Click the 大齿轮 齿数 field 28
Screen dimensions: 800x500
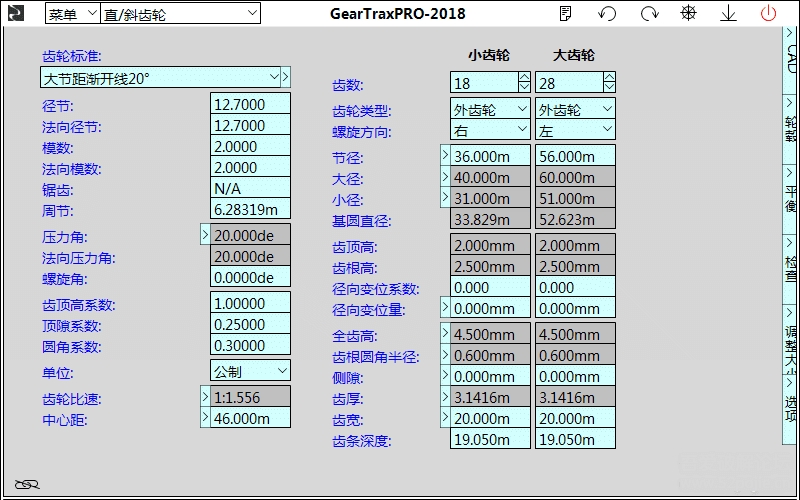point(569,82)
